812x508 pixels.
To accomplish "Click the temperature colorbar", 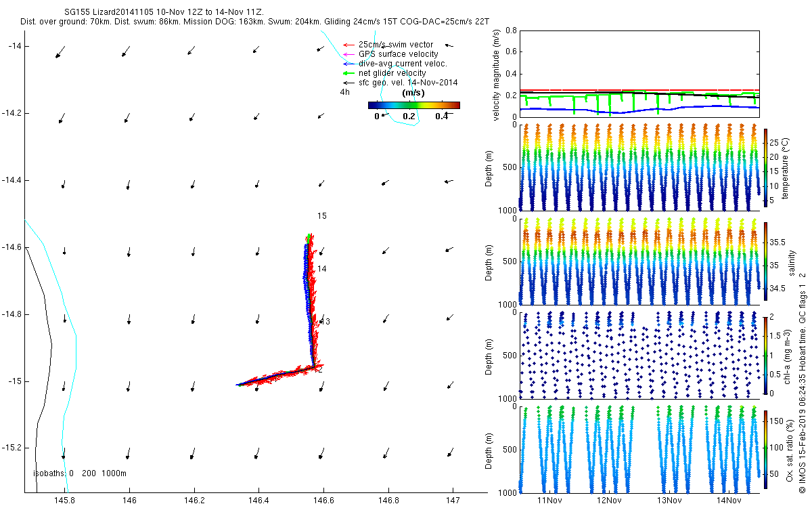I will (765, 167).
